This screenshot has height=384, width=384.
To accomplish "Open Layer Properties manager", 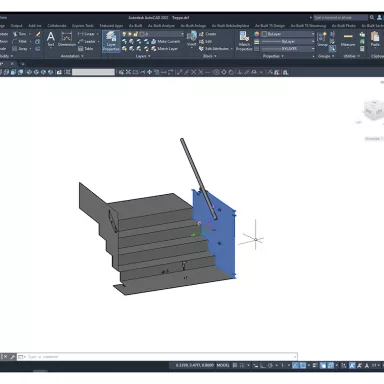I will point(111,41).
